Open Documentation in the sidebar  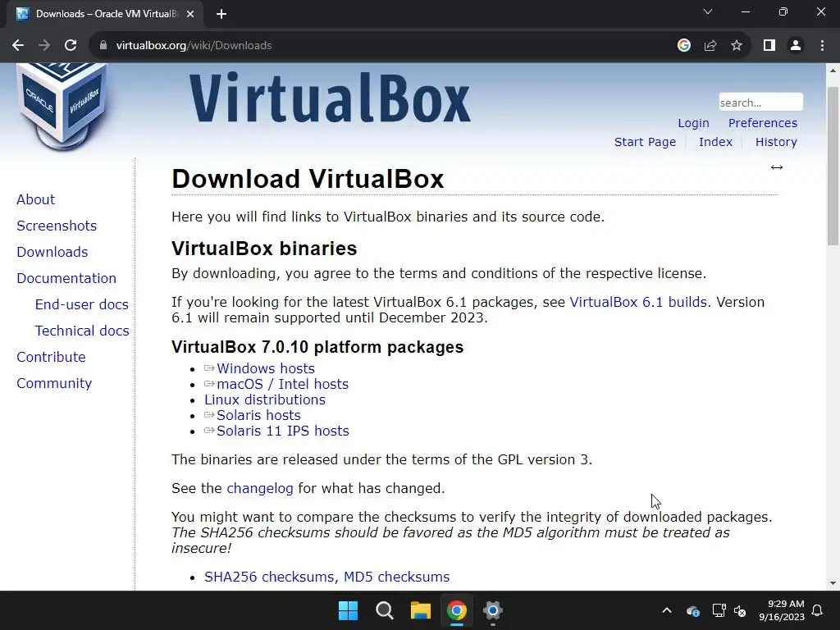(x=66, y=278)
